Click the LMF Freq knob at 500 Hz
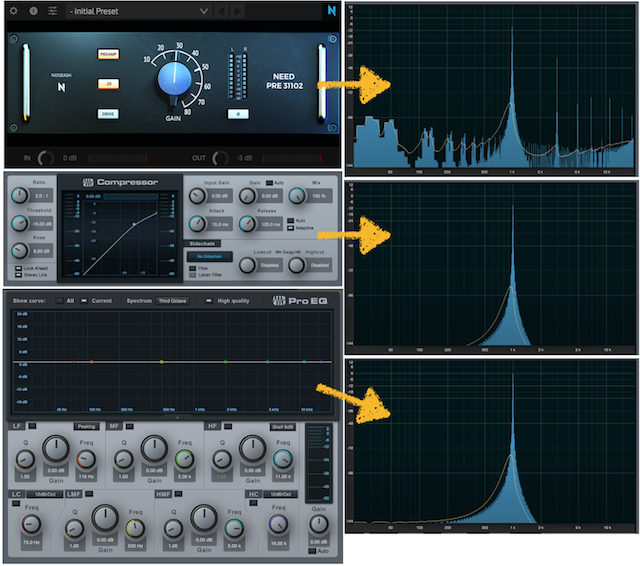The height and width of the screenshot is (566, 640). pyautogui.click(x=135, y=528)
